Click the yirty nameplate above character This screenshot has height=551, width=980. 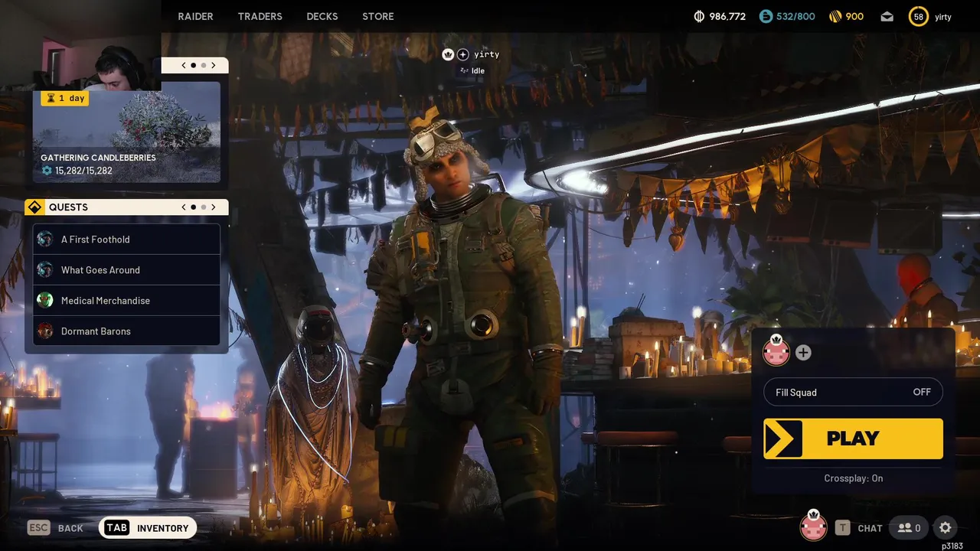487,54
